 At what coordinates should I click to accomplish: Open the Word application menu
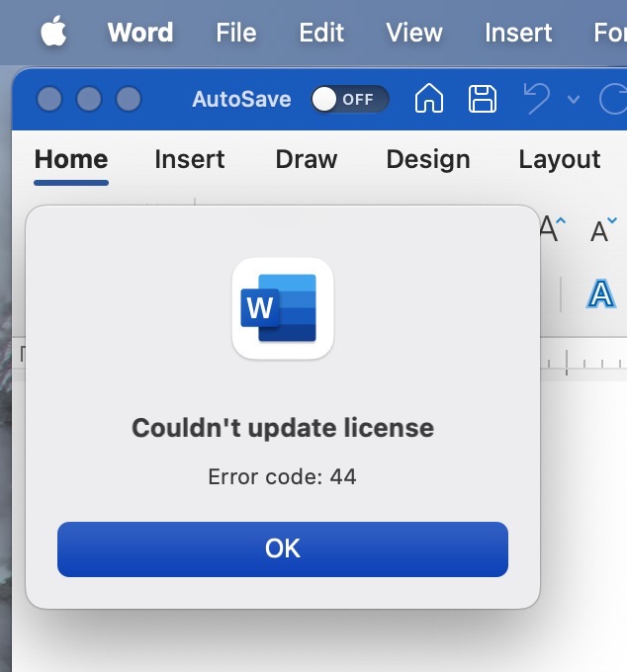coord(140,33)
